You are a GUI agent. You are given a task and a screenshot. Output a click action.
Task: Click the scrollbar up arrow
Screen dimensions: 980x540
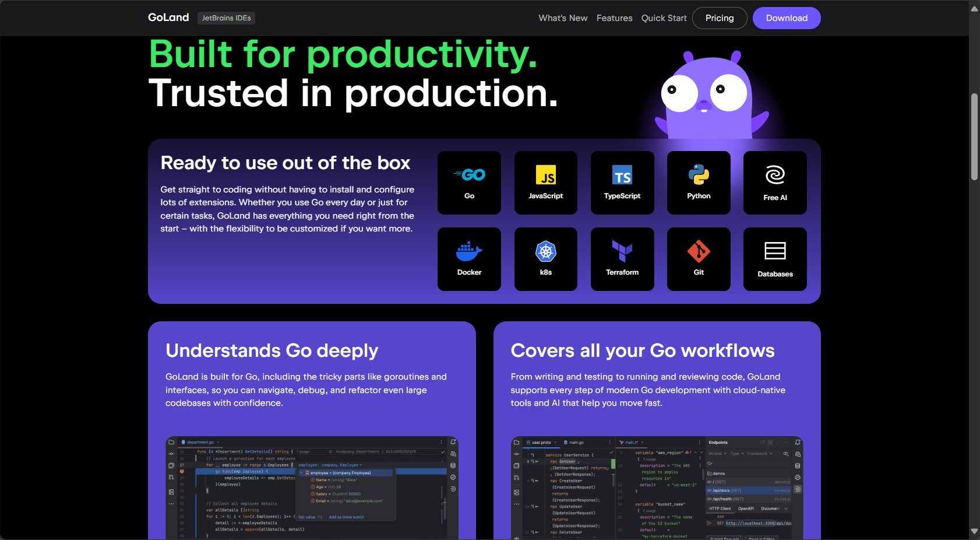[974, 8]
